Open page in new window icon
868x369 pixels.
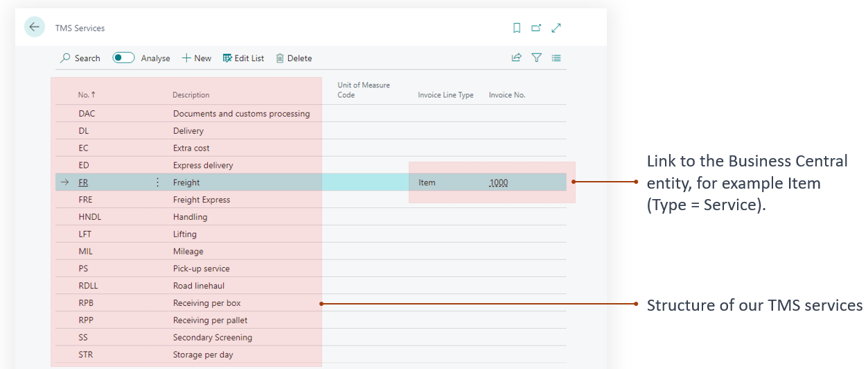[x=536, y=28]
